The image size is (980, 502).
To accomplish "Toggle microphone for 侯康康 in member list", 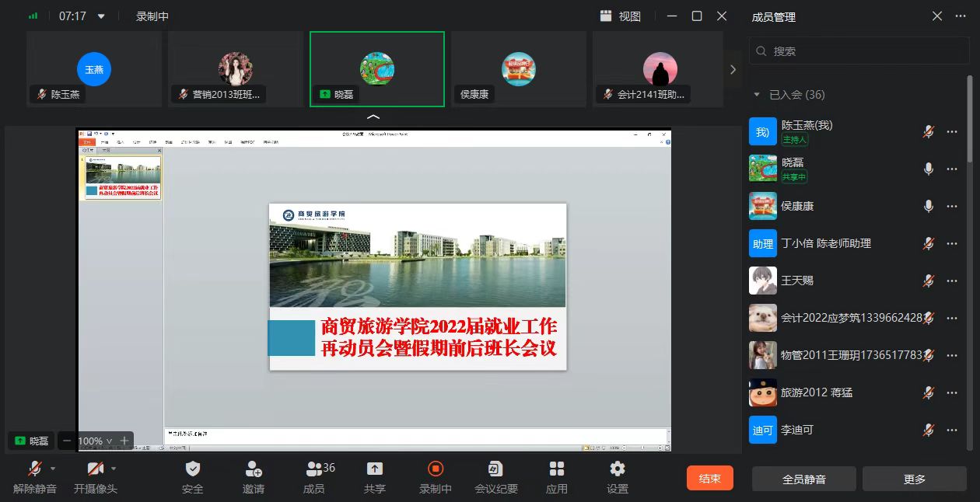I will tap(928, 206).
